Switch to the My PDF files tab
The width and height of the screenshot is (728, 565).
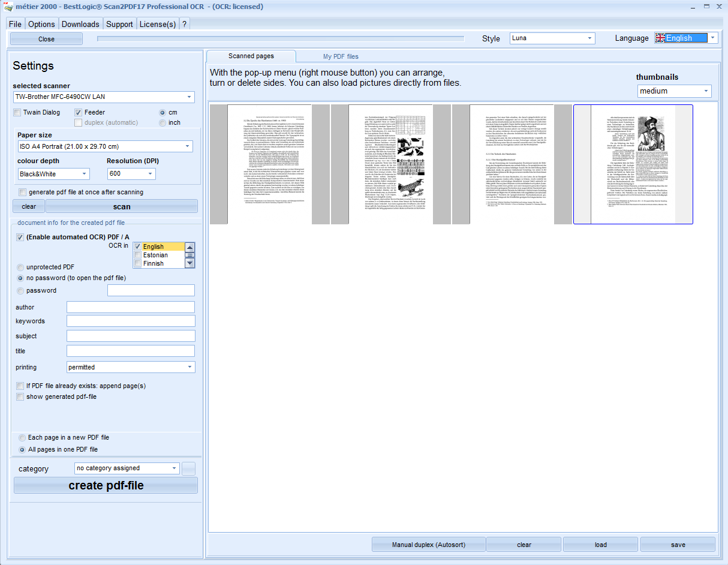pyautogui.click(x=341, y=56)
